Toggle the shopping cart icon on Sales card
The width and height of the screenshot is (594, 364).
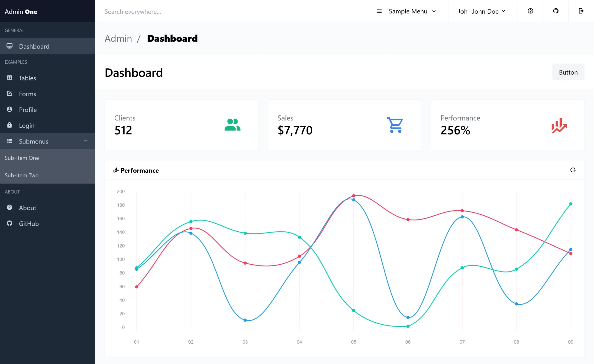click(x=395, y=125)
